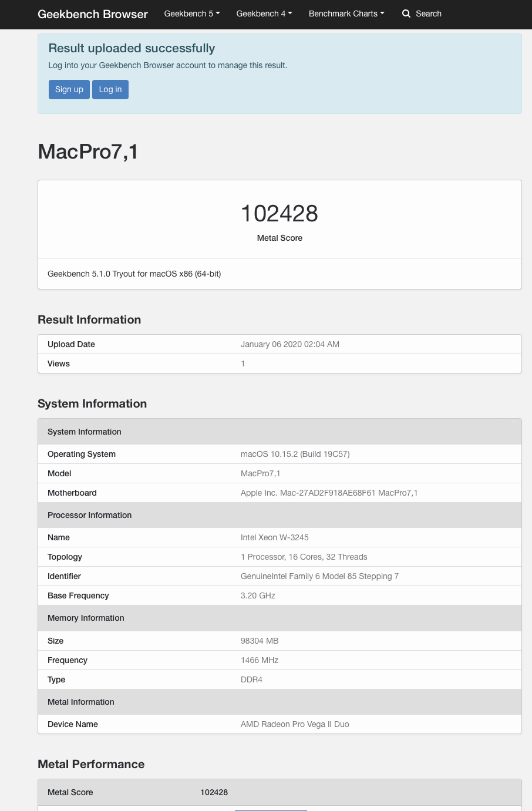Viewport: 532px width, 811px height.
Task: Click the Upload Date row label
Action: click(71, 344)
